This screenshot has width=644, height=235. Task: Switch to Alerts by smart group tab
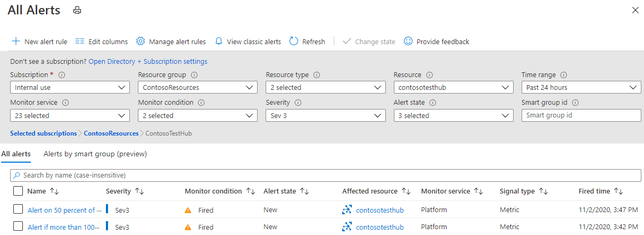tap(95, 154)
